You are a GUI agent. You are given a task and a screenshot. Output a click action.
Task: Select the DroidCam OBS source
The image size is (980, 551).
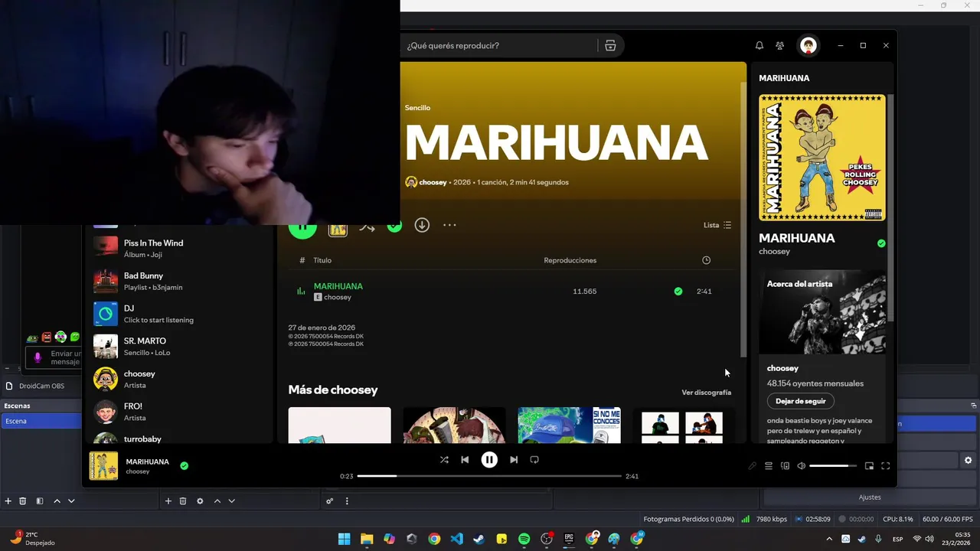point(41,386)
